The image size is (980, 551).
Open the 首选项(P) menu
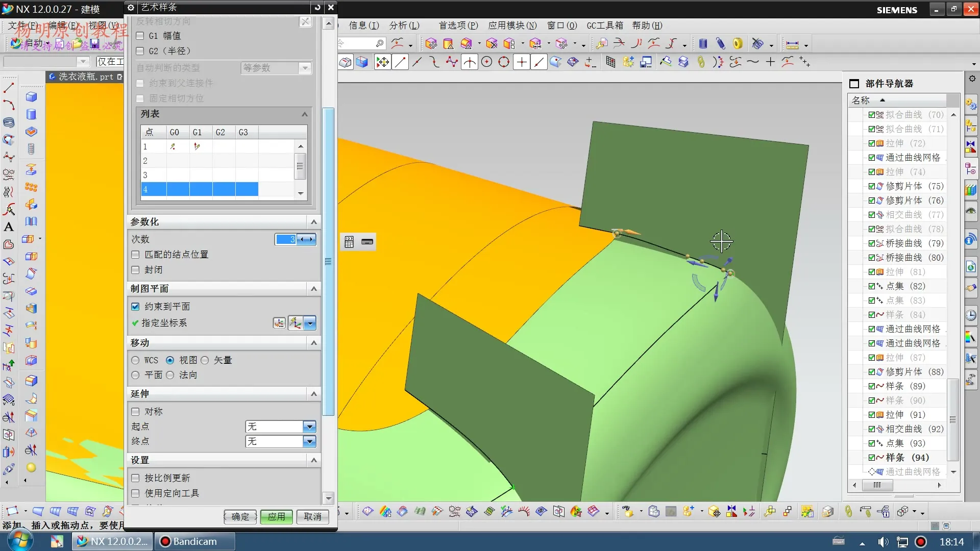(x=458, y=26)
